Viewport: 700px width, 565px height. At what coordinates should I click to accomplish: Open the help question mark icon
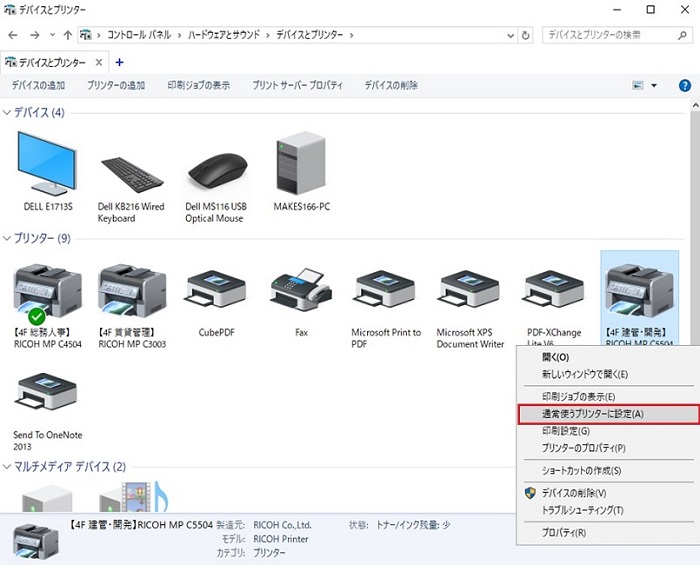tap(684, 85)
